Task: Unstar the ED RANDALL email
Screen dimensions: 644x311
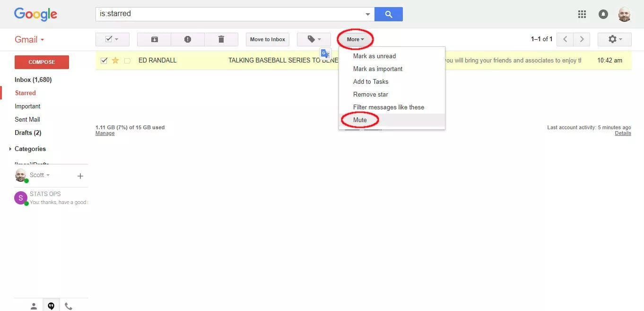Action: click(115, 61)
